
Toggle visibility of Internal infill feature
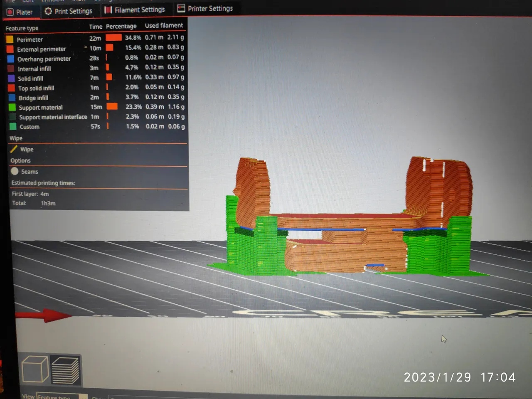click(11, 69)
